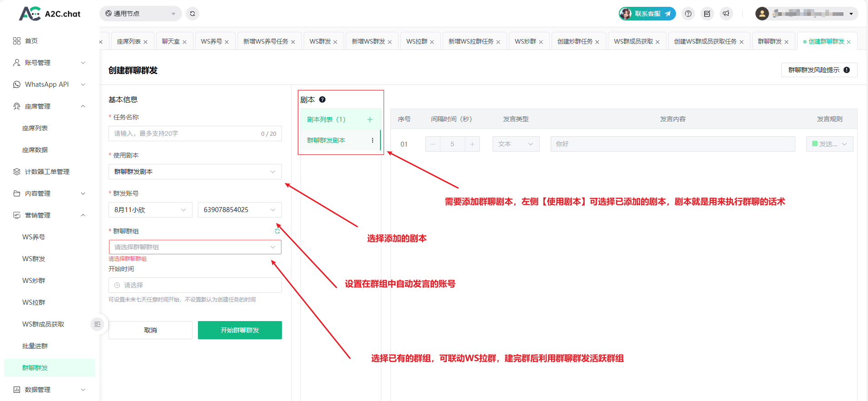Click the 剧本 help tooltip icon

pyautogui.click(x=322, y=99)
